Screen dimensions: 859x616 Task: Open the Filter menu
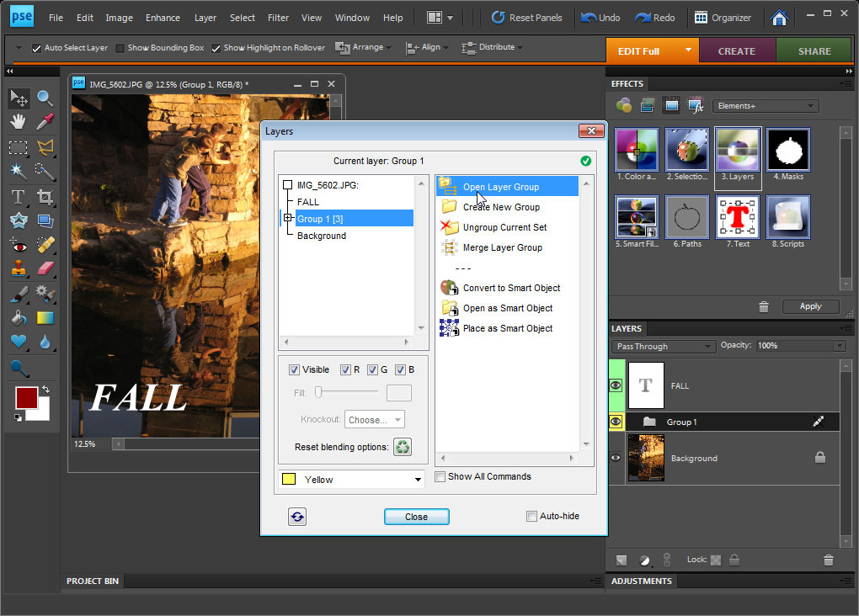[x=278, y=18]
